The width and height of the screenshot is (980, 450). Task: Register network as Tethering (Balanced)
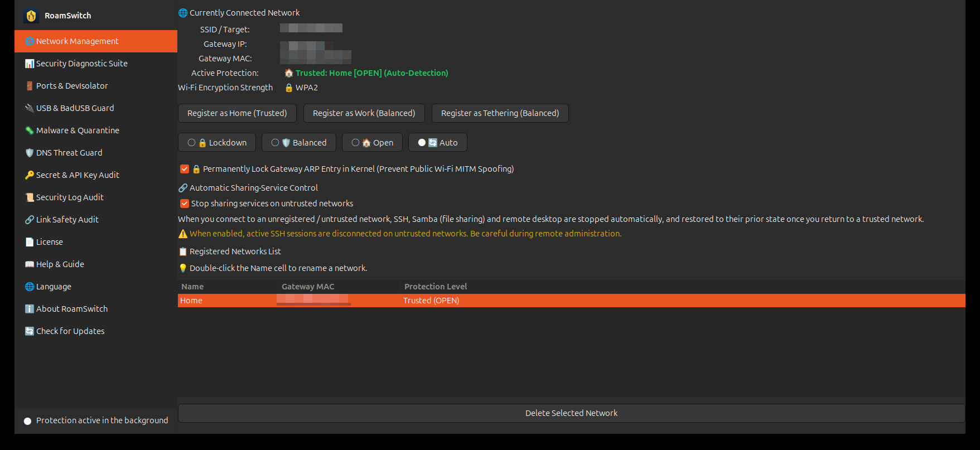click(500, 113)
